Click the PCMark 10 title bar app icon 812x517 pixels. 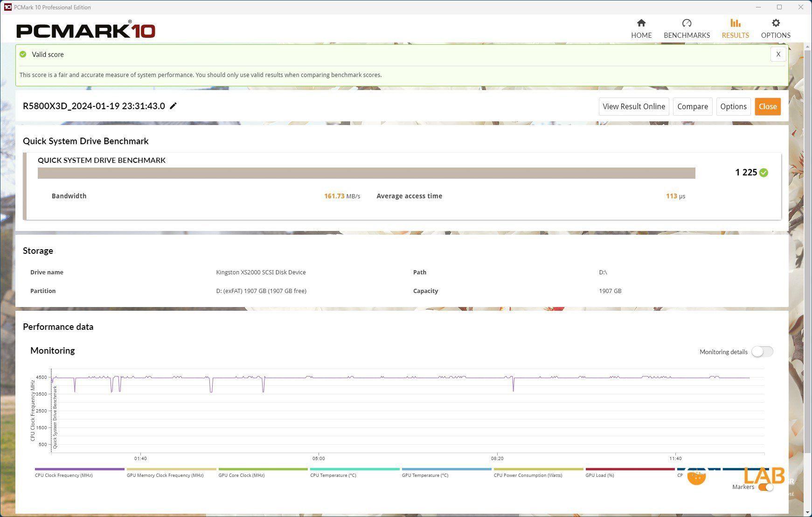[x=7, y=7]
